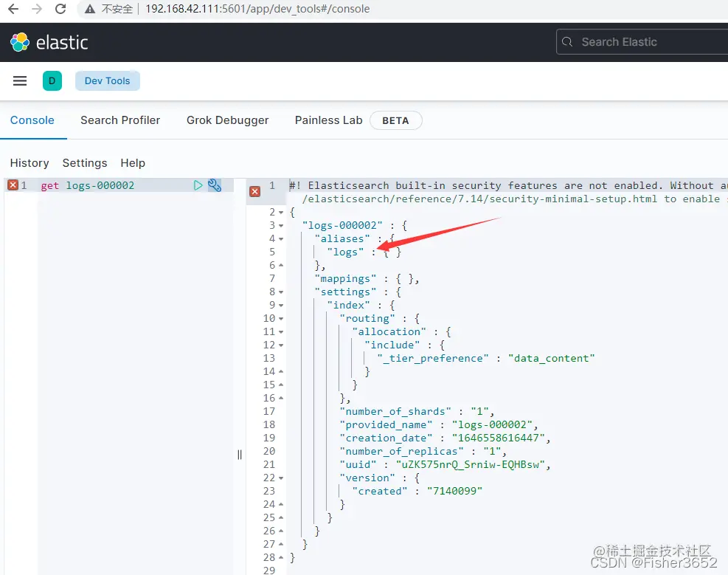Switch to Painless Lab tab
Viewport: 728px width, 575px height.
pos(329,120)
